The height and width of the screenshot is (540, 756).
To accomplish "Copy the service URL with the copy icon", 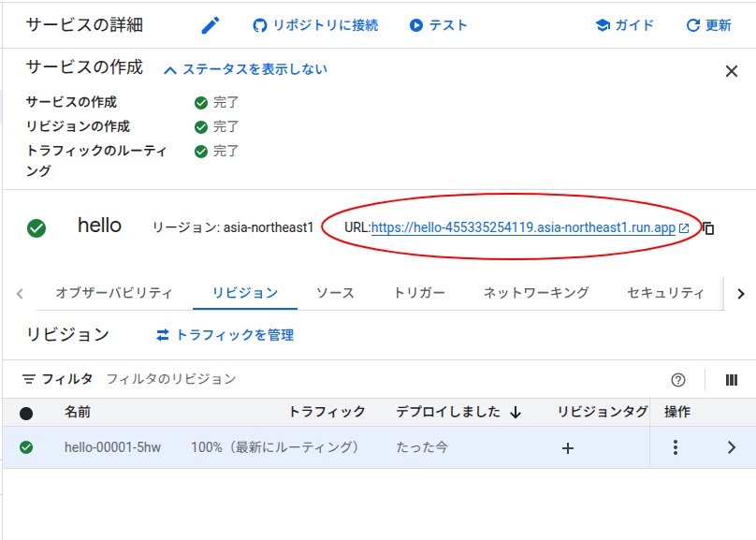I will click(708, 228).
